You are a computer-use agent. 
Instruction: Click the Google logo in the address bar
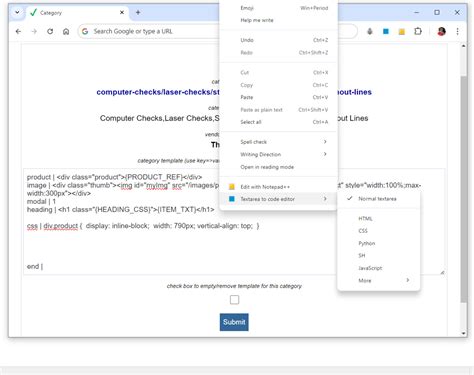(x=85, y=31)
